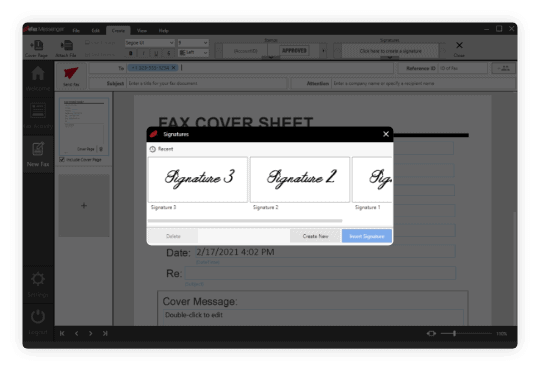Close the Signatures dialog with X
540x372 pixels.
click(x=386, y=134)
